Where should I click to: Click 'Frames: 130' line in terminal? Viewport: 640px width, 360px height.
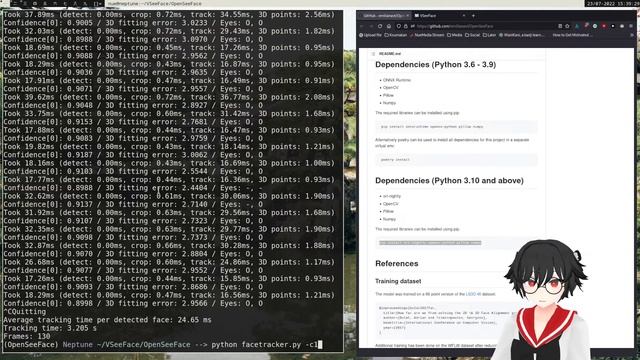(27, 337)
